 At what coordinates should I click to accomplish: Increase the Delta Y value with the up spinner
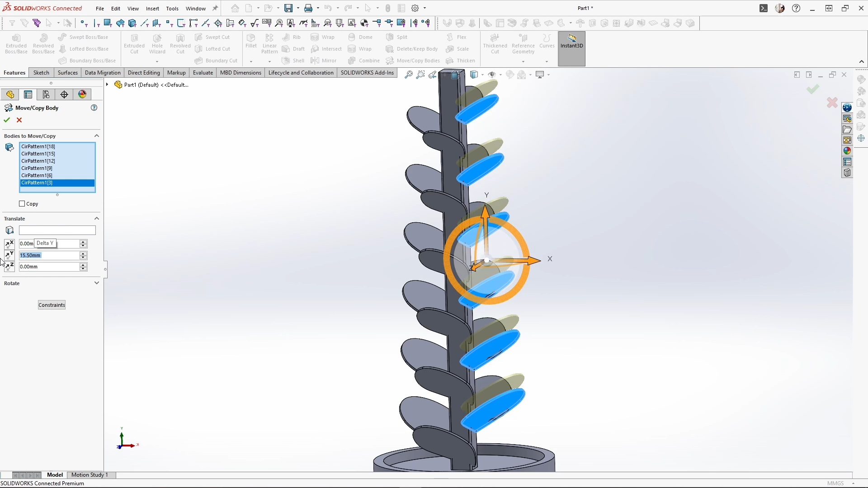83,253
